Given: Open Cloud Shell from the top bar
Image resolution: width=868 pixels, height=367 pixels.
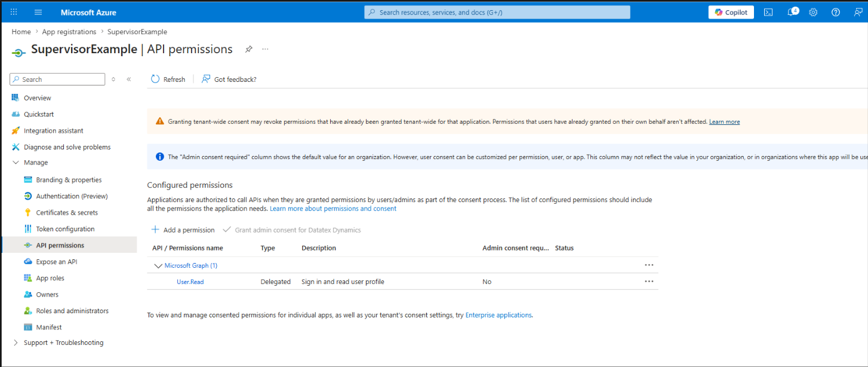Looking at the screenshot, I should [x=768, y=12].
